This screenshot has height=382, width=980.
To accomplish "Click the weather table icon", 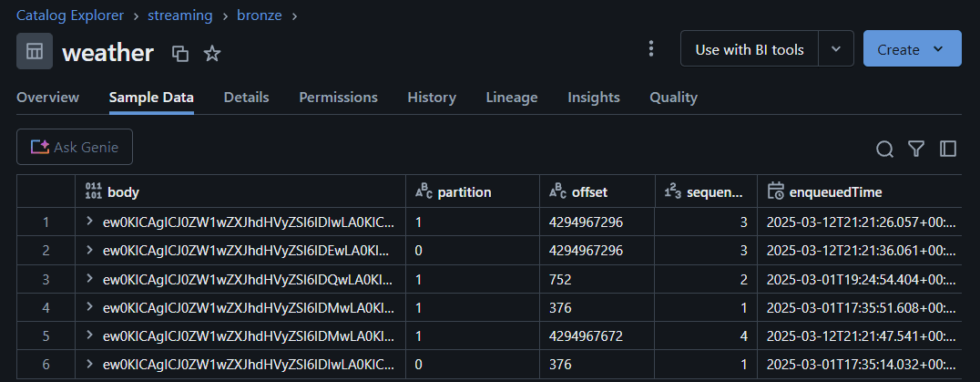I will [35, 51].
